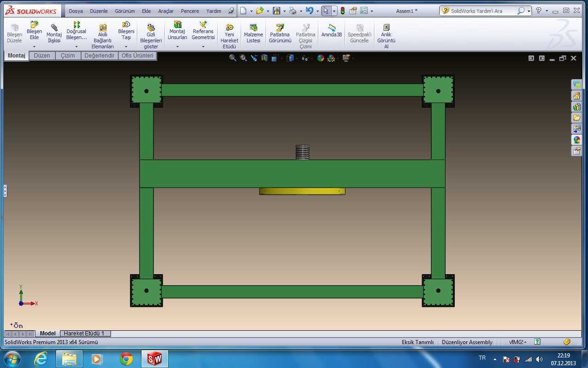Open the Görünüm menu
This screenshot has width=588, height=368.
(x=125, y=11)
